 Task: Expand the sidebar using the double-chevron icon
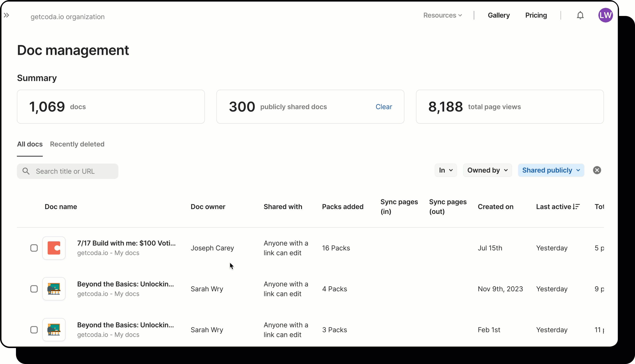coord(7,15)
